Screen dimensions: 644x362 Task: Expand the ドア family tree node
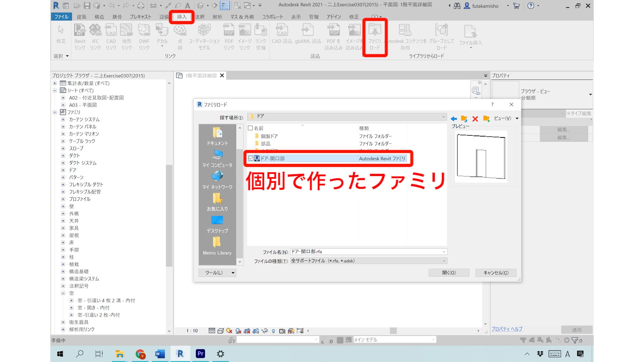(x=63, y=170)
